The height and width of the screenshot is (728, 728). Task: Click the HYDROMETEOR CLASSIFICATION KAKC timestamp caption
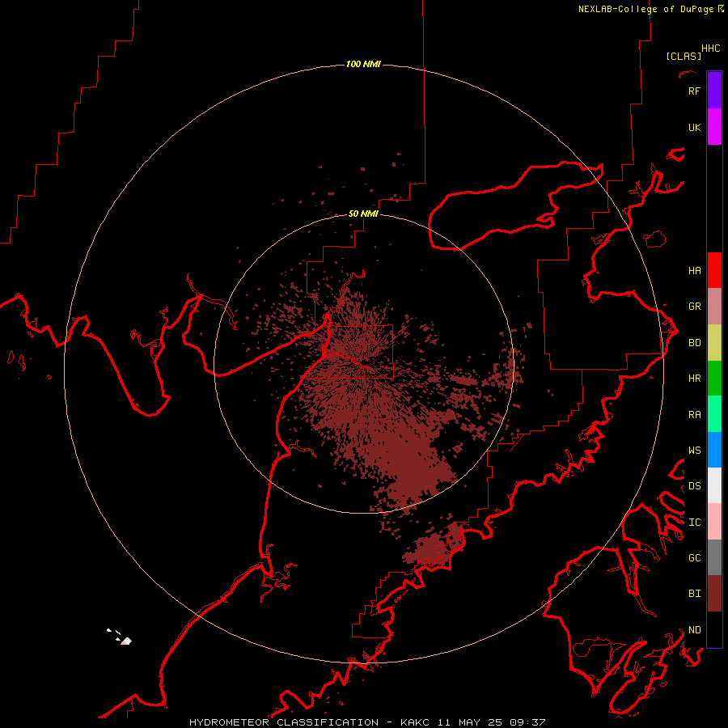[x=367, y=722]
